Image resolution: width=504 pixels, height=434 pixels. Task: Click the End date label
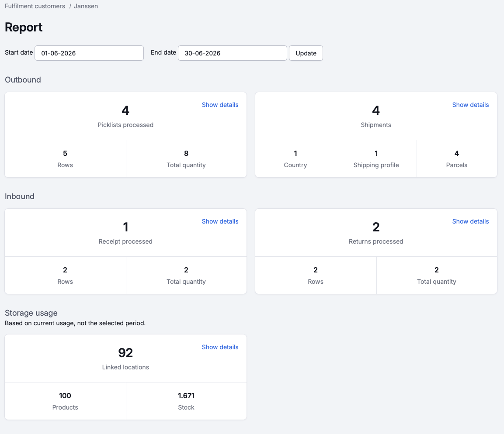point(163,53)
